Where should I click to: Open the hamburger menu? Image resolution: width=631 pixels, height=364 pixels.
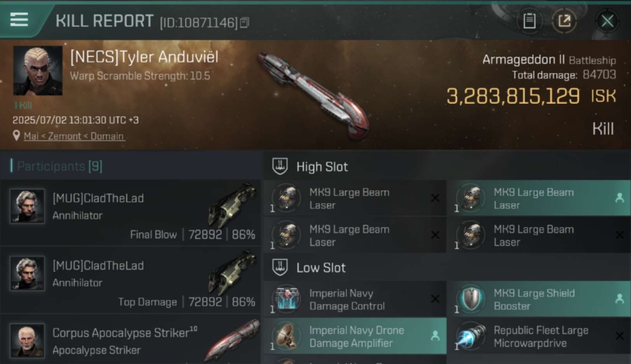point(19,20)
